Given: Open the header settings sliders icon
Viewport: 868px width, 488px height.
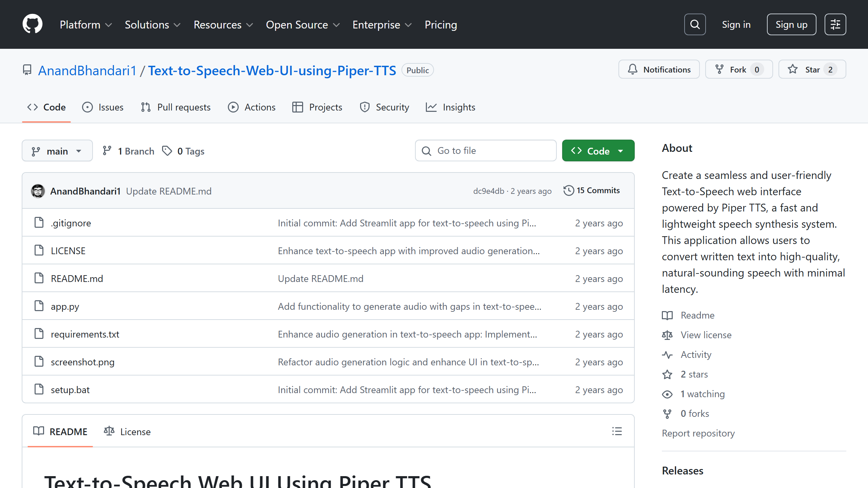Looking at the screenshot, I should [835, 24].
